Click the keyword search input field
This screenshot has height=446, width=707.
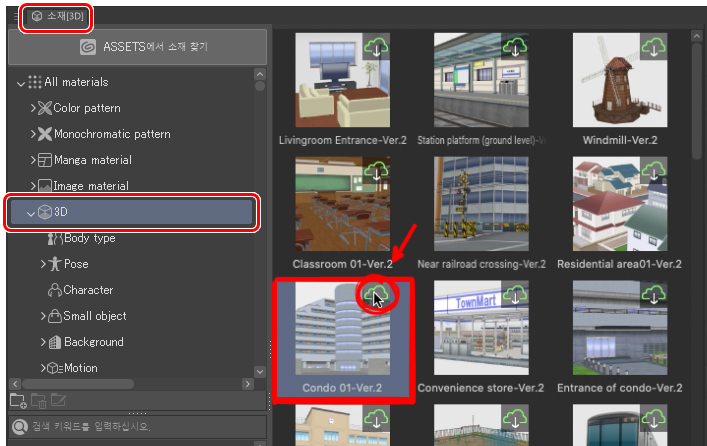coord(140,429)
